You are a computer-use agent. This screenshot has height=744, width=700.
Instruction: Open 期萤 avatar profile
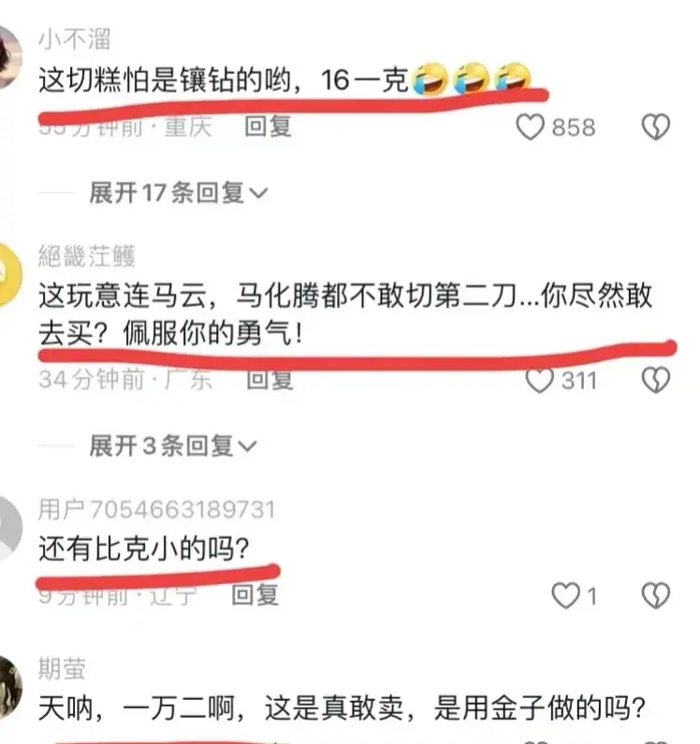pyautogui.click(x=9, y=687)
